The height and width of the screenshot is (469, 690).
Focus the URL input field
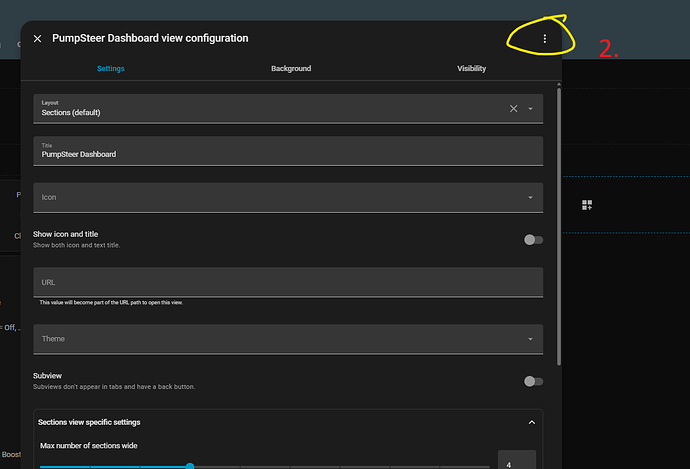click(288, 282)
